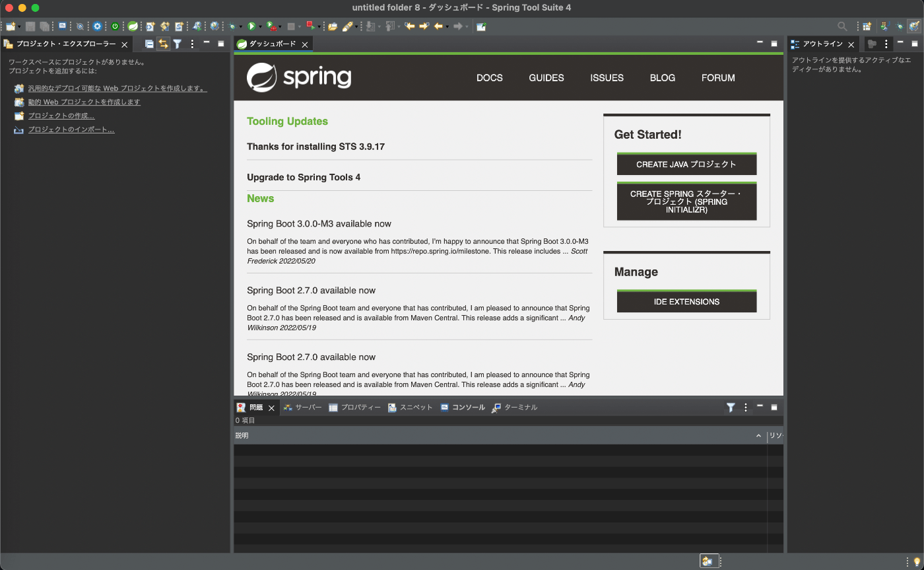Click the Open Perspective icon
The height and width of the screenshot is (570, 924).
click(x=867, y=26)
